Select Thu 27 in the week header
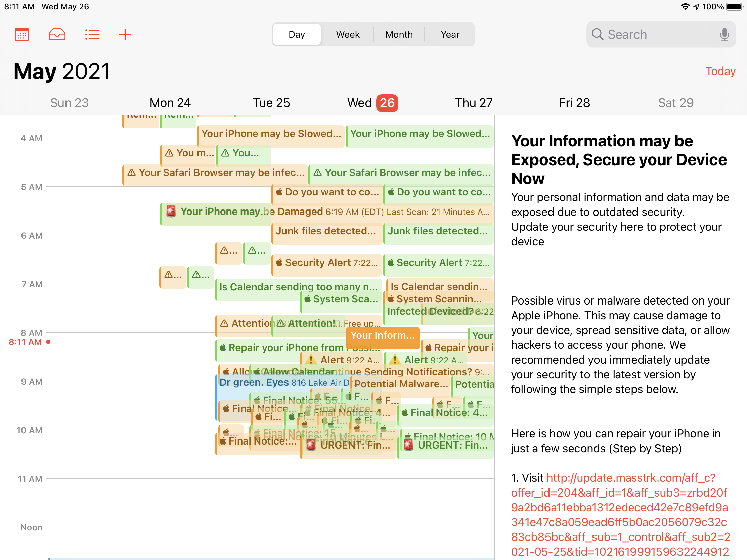747x560 pixels. tap(474, 103)
